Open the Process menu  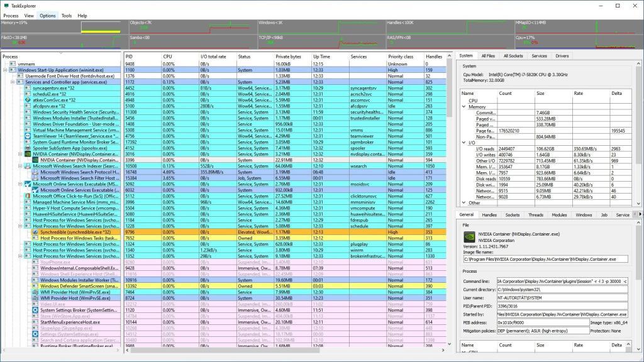click(11, 16)
